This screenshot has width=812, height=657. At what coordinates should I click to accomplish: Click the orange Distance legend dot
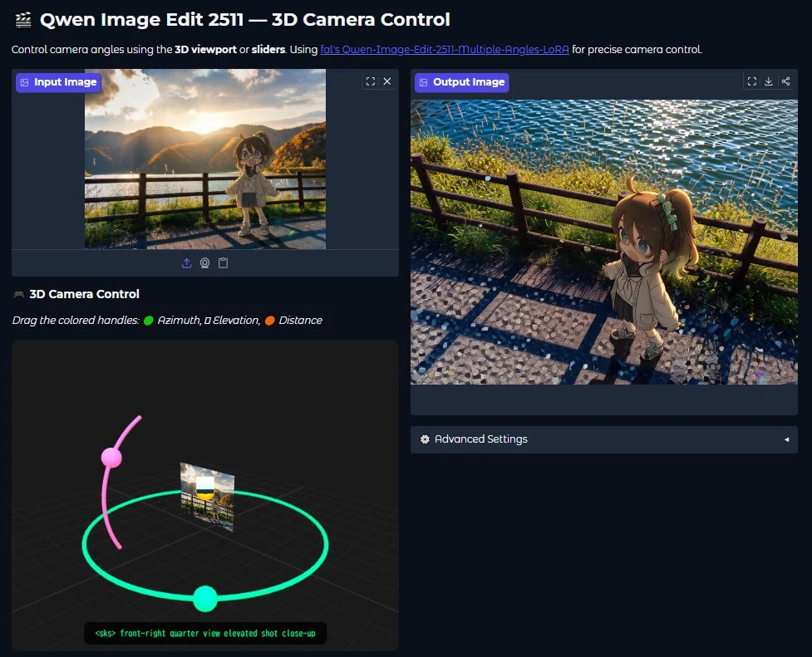click(x=270, y=321)
